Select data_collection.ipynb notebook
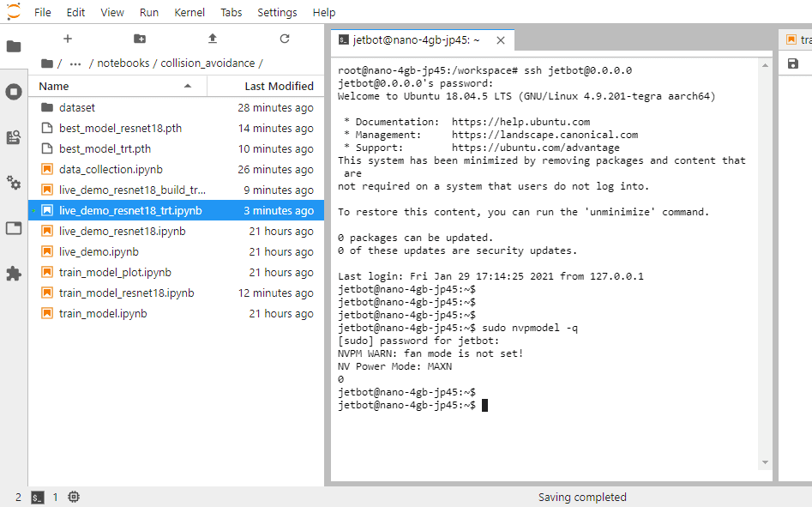812x507 pixels. 177,169
